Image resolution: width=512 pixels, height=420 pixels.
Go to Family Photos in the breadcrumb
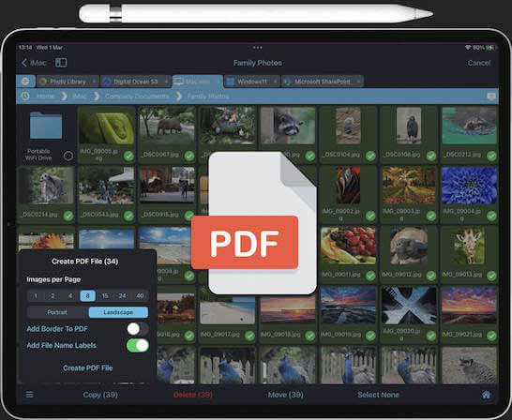click(208, 97)
